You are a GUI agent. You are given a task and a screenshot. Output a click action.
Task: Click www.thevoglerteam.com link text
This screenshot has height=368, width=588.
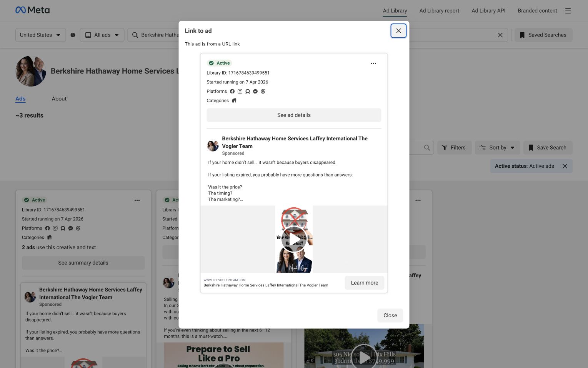pos(225,280)
